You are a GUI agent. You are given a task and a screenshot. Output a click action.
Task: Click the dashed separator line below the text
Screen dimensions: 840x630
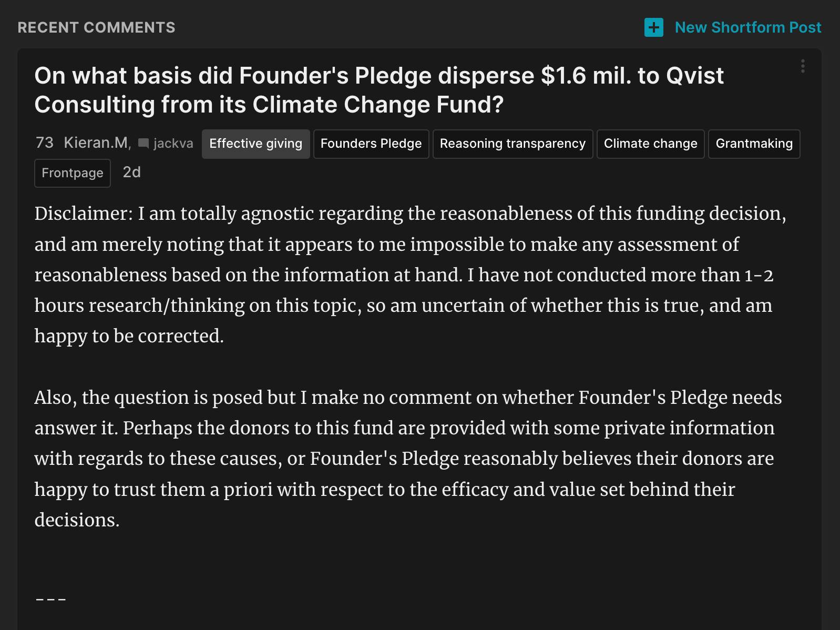[50, 599]
